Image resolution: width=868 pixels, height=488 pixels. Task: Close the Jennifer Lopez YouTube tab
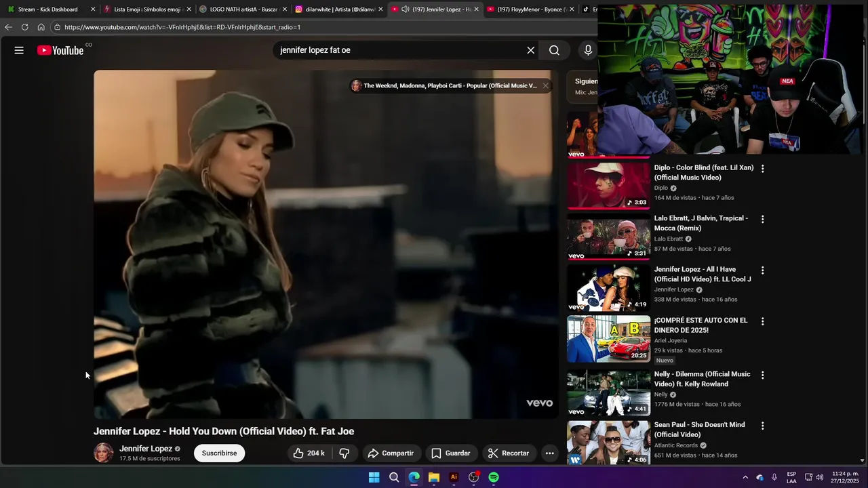point(476,9)
